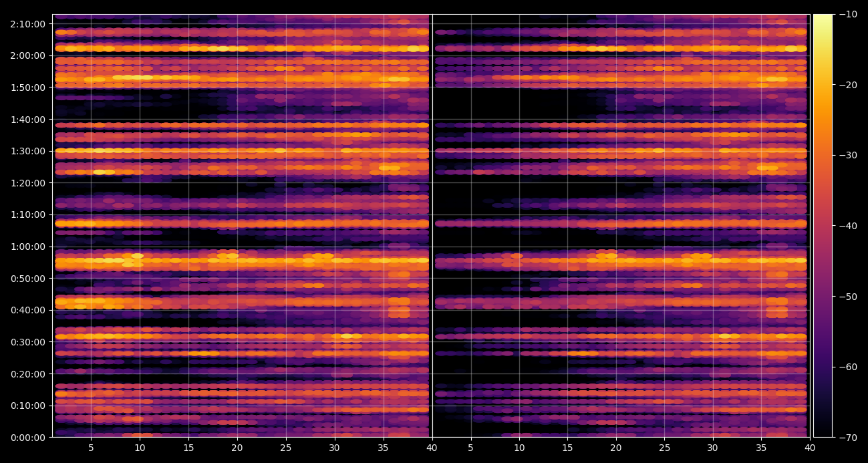The height and width of the screenshot is (463, 868).
Task: Click the −60 colorbar tick label
Action: [847, 367]
